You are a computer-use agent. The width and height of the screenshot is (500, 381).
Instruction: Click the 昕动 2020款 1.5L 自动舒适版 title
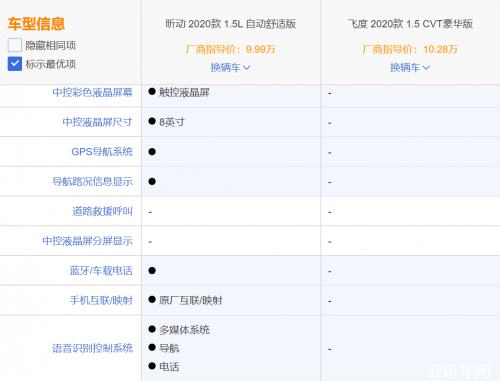tap(231, 24)
